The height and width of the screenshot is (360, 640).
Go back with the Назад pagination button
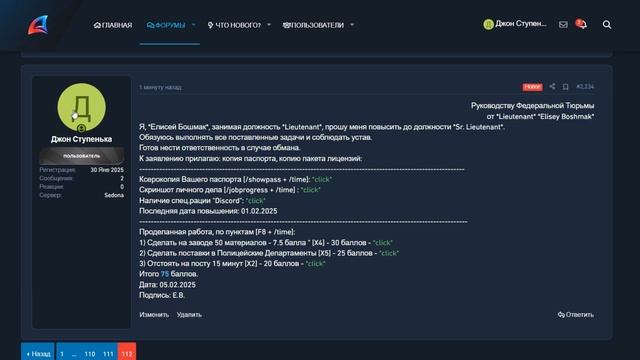[x=38, y=353]
